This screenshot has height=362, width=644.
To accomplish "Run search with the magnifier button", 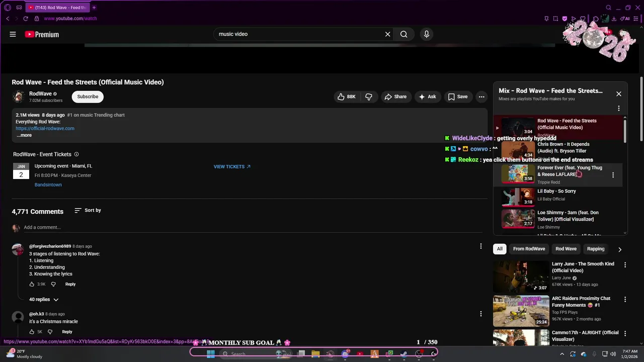I will 404,34.
